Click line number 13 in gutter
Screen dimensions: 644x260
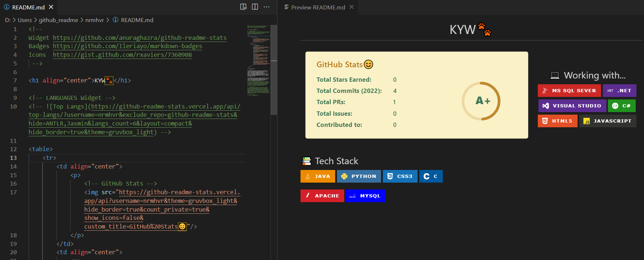pyautogui.click(x=13, y=158)
